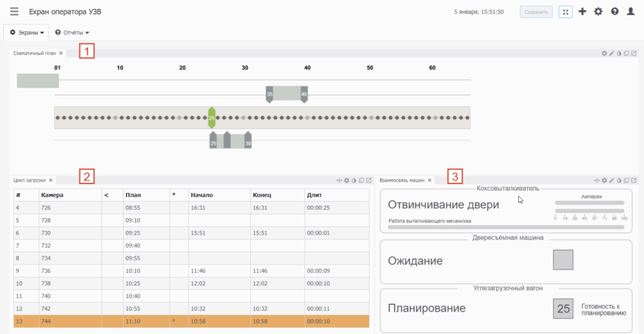This screenshot has width=644, height=334.
Task: Click the # column header
Action: pyautogui.click(x=26, y=195)
